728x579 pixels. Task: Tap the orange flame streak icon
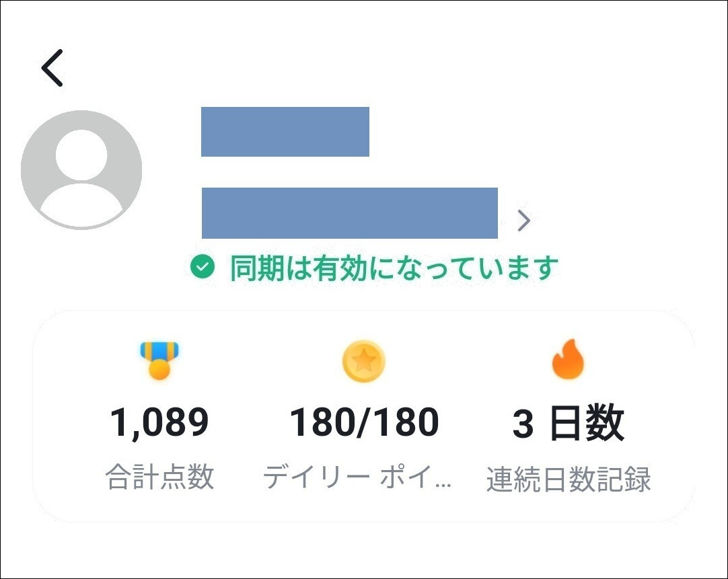click(568, 359)
